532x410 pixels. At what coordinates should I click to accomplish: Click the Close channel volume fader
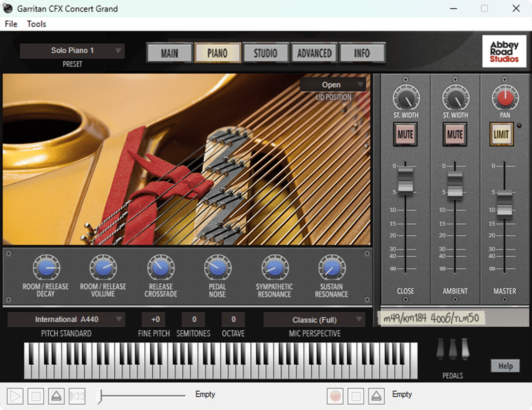pos(405,181)
